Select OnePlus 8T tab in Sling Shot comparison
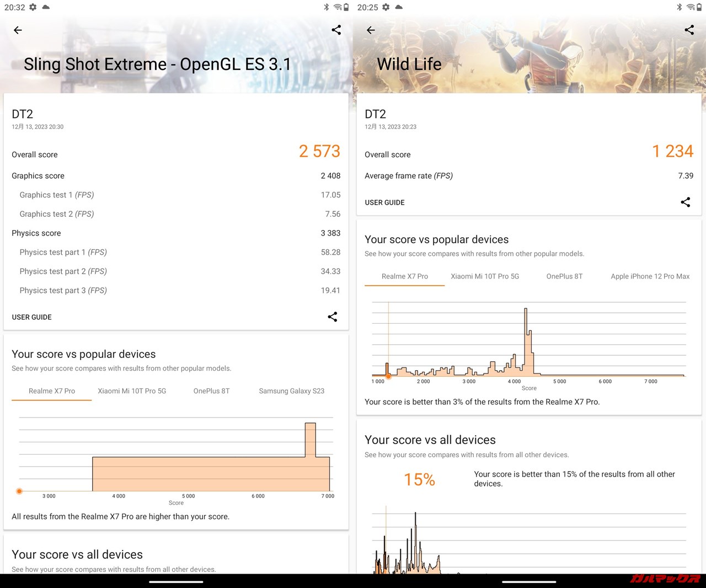The height and width of the screenshot is (588, 706). 211,391
